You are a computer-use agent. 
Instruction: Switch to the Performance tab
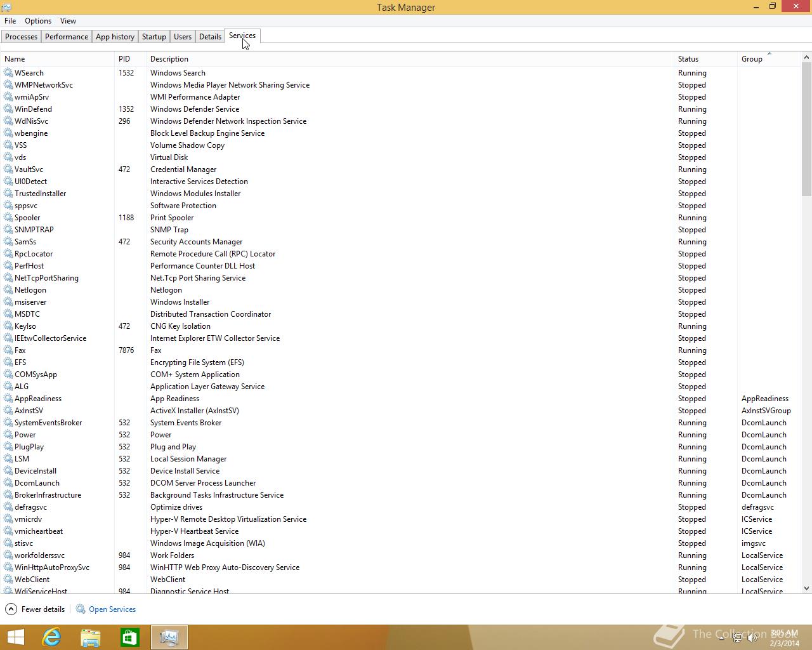[67, 37]
